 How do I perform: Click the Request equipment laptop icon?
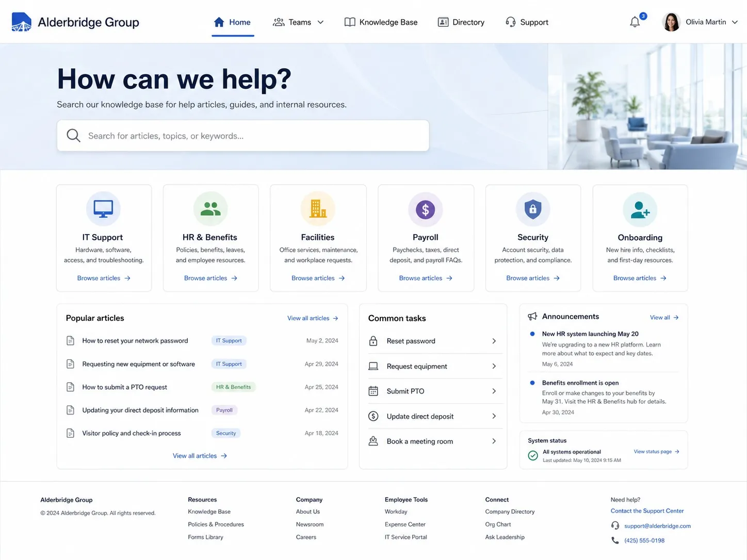(373, 366)
